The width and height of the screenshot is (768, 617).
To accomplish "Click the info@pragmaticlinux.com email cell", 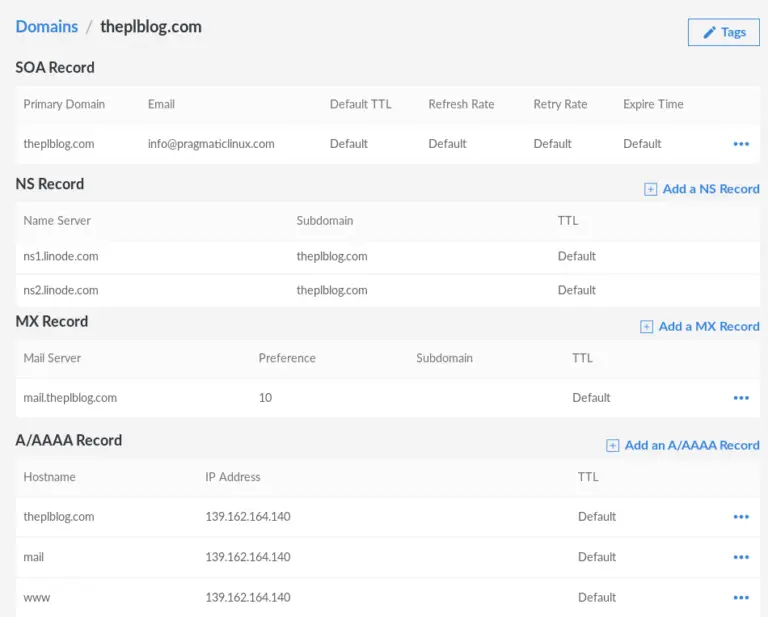I will point(211,144).
